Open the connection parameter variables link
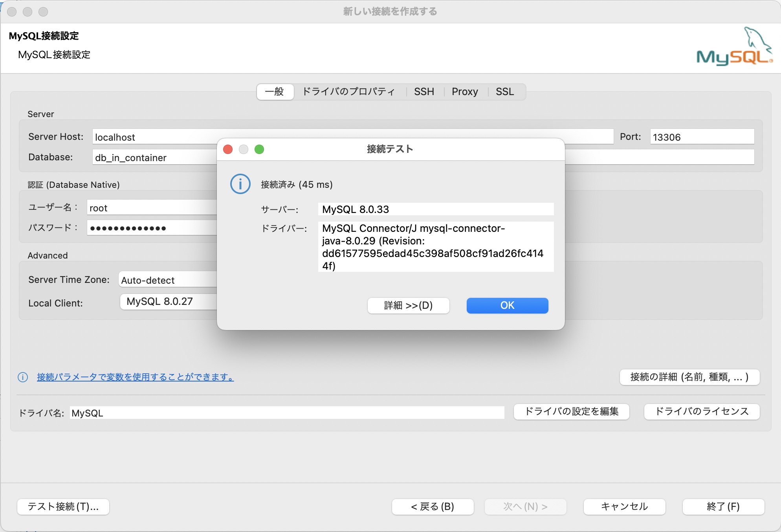This screenshot has height=532, width=781. pyautogui.click(x=135, y=377)
